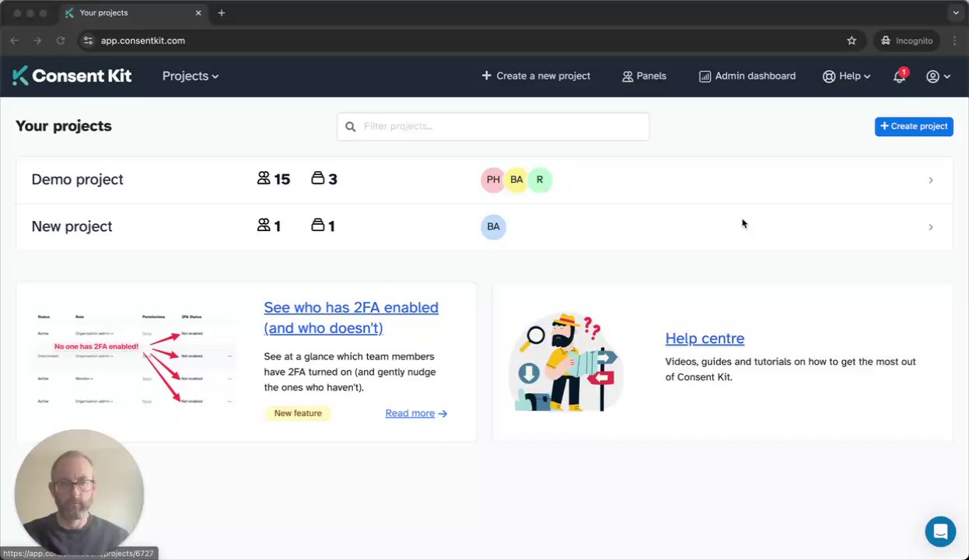Click New project's participants count icon

tap(264, 226)
